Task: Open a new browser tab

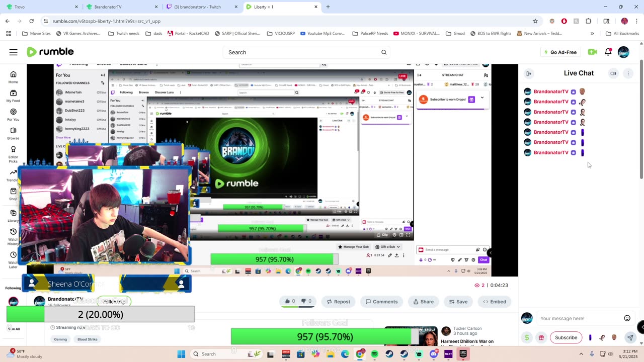Action: click(x=328, y=7)
